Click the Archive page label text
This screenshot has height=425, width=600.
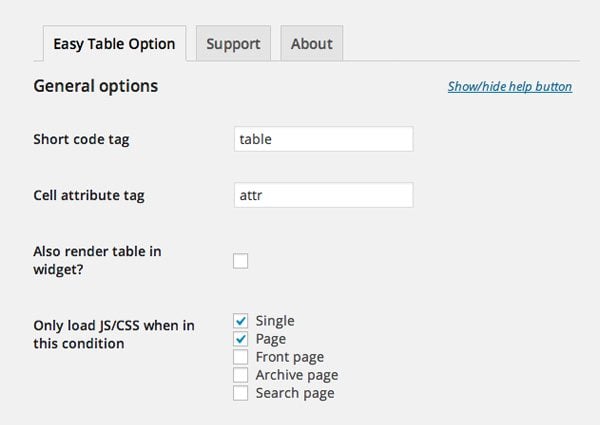(x=297, y=375)
